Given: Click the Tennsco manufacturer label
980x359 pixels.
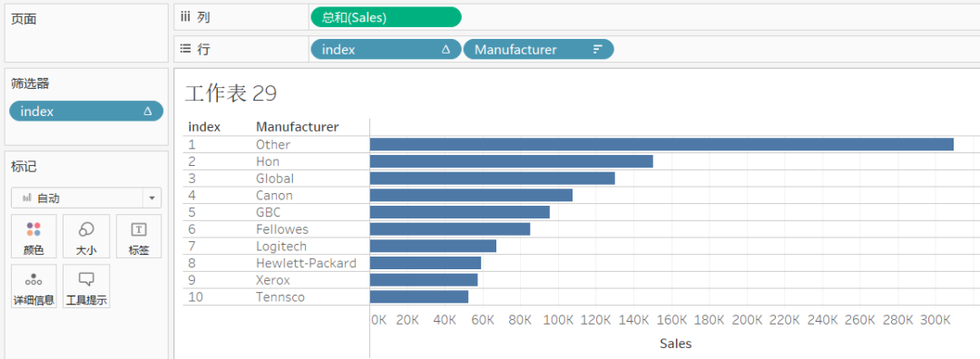Looking at the screenshot, I should tap(280, 296).
